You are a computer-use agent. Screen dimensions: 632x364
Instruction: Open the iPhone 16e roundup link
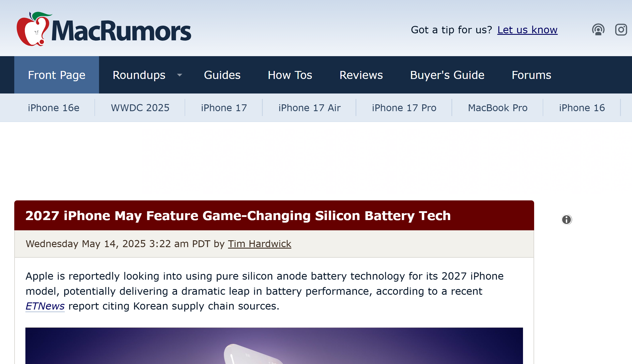pos(54,108)
